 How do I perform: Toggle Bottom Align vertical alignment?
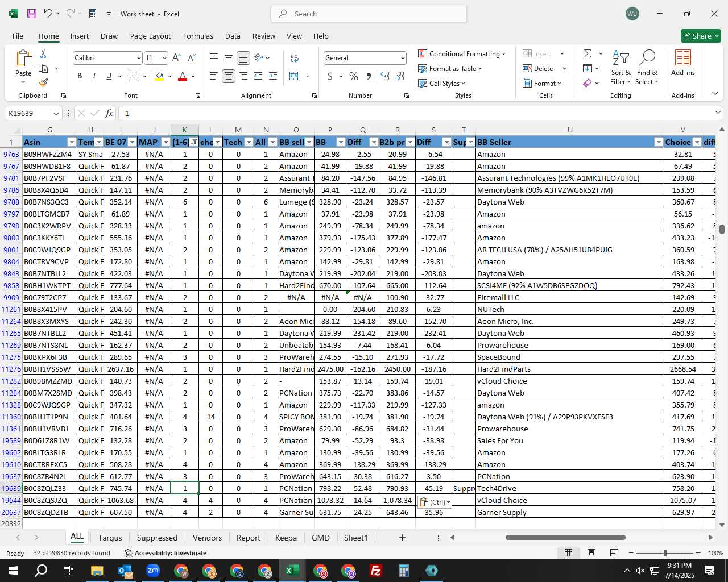click(243, 57)
